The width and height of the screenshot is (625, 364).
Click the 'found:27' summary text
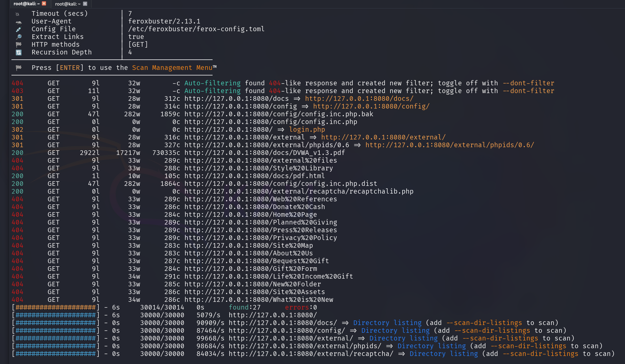point(244,307)
